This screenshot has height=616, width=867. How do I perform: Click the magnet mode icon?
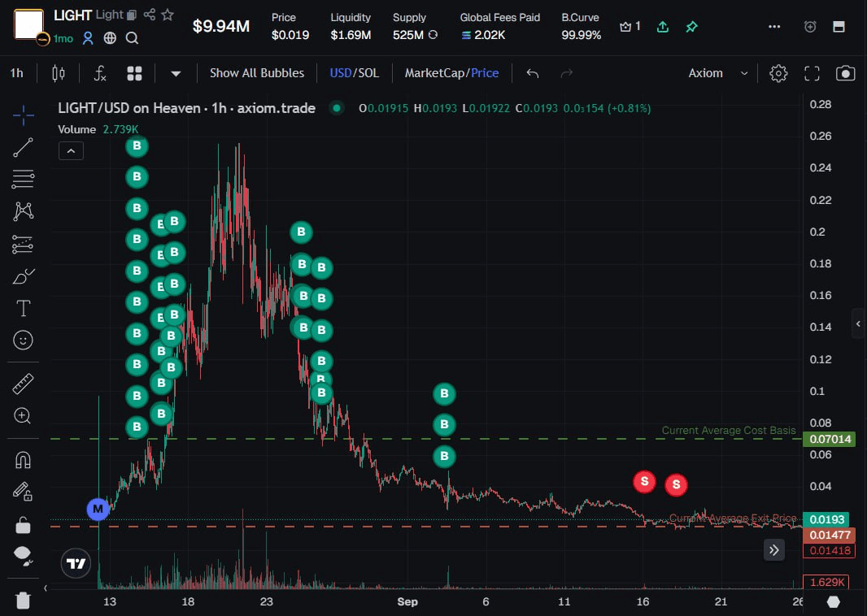23,460
